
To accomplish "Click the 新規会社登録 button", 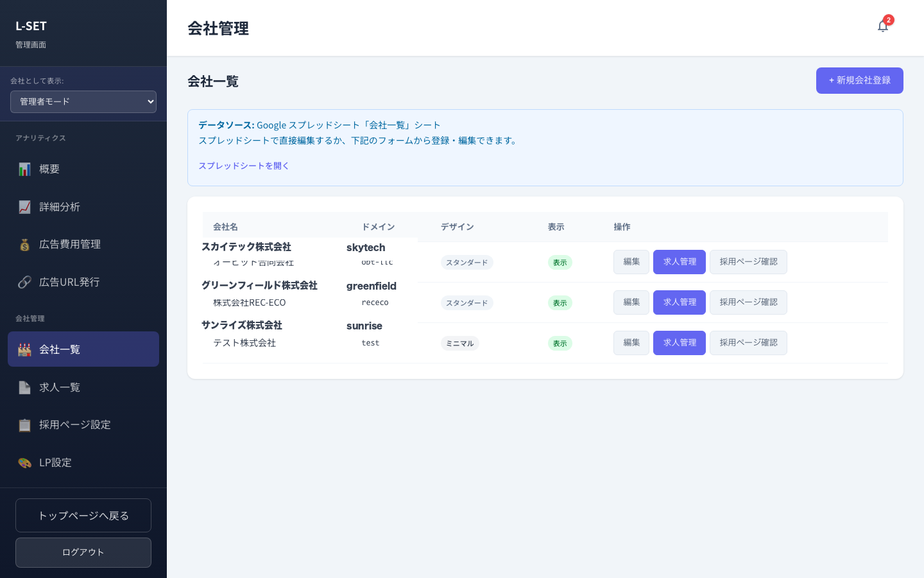I will [860, 80].
